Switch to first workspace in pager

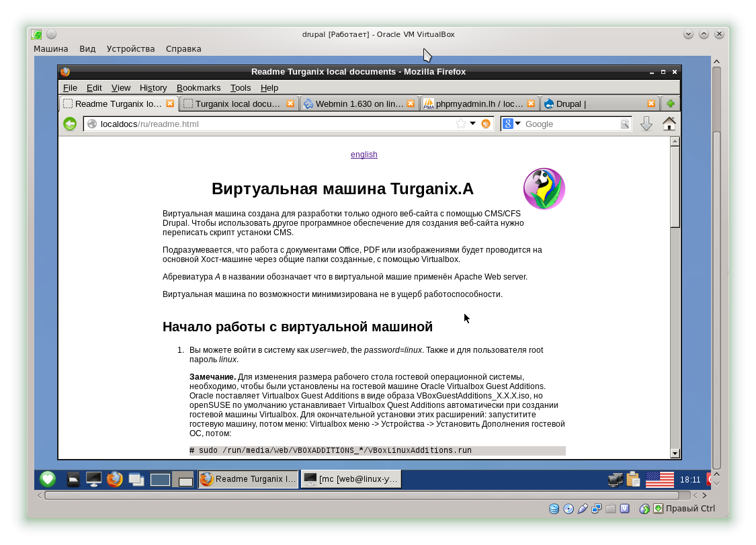(160, 479)
